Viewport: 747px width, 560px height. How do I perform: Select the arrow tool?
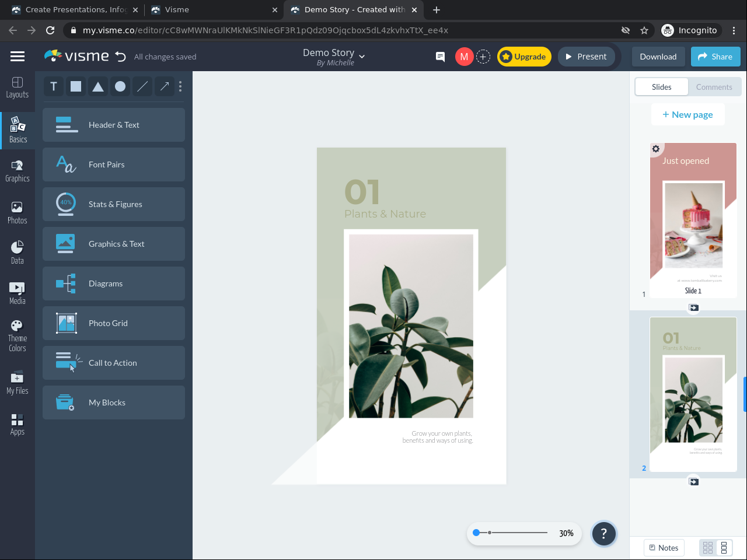165,86
